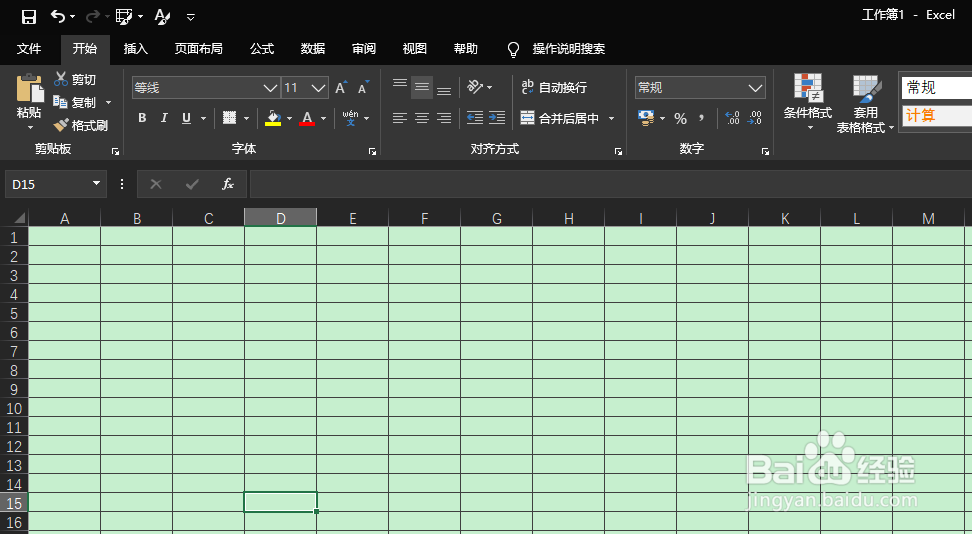Viewport: 972px width, 534px height.
Task: Open 条件格式 conditional formatting
Action: 808,102
